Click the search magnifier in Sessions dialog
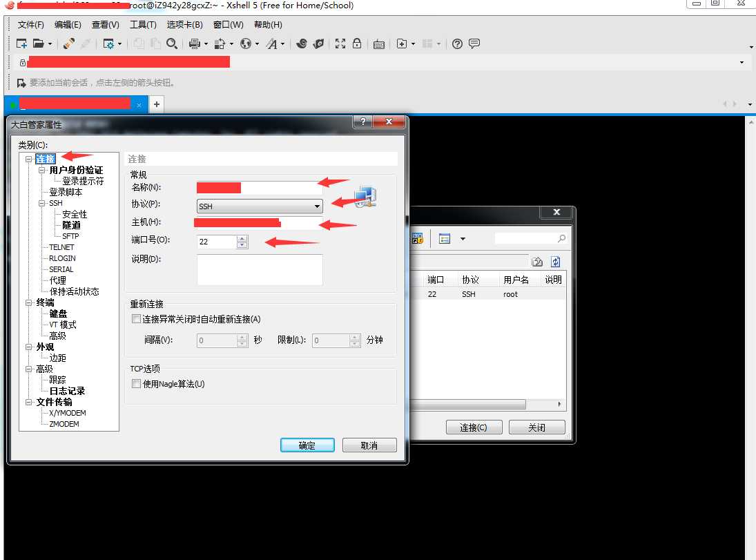Screen dimensions: 756x560 [562, 238]
